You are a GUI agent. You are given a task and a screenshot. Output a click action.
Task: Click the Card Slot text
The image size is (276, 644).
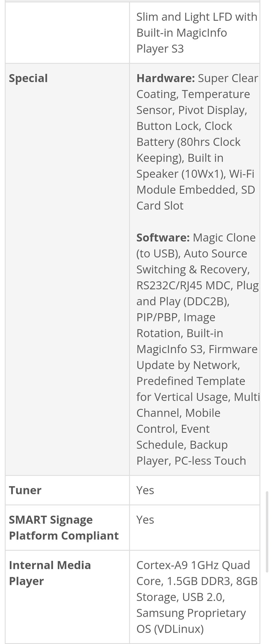160,205
